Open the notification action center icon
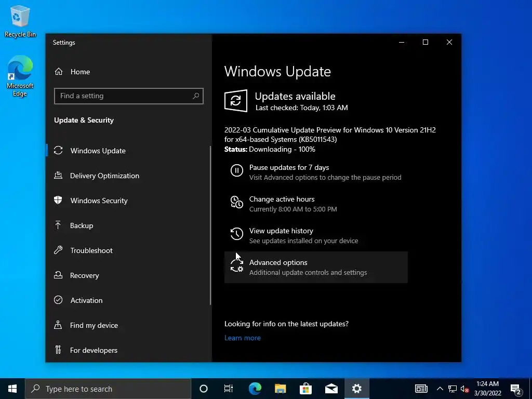The width and height of the screenshot is (532, 399). (516, 389)
